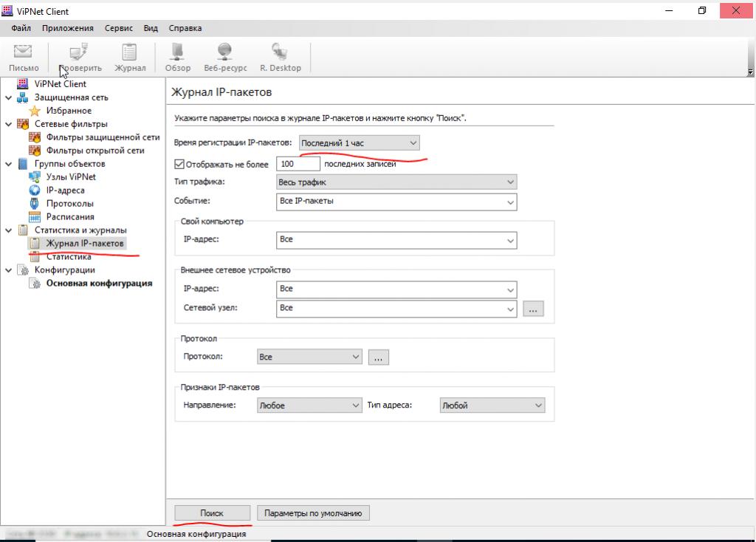Open the Файл menu
This screenshot has width=756, height=542.
pos(21,28)
